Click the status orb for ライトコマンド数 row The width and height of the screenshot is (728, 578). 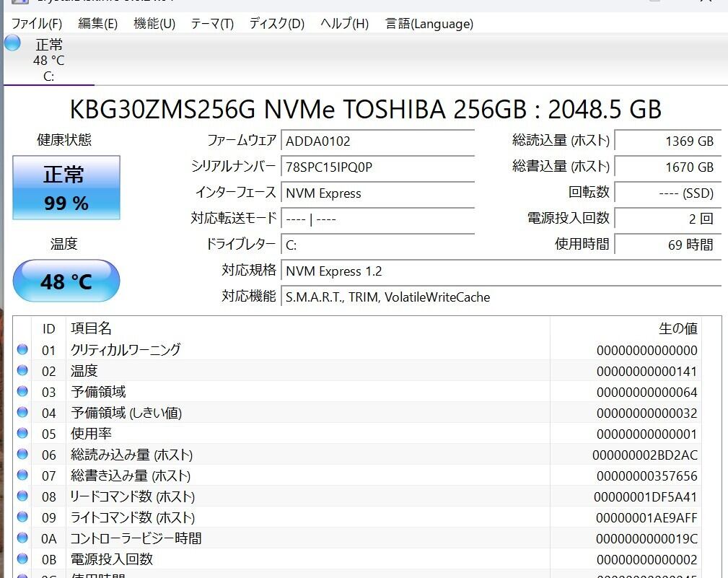(x=22, y=516)
